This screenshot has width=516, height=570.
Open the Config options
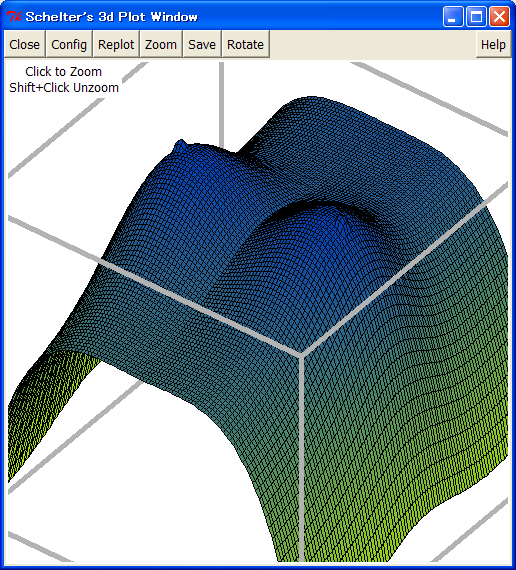click(x=69, y=44)
